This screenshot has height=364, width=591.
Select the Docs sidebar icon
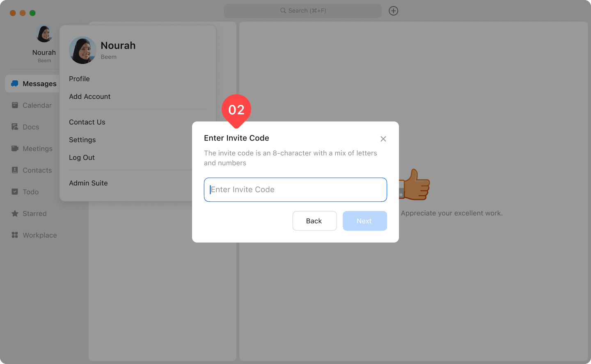pyautogui.click(x=15, y=127)
